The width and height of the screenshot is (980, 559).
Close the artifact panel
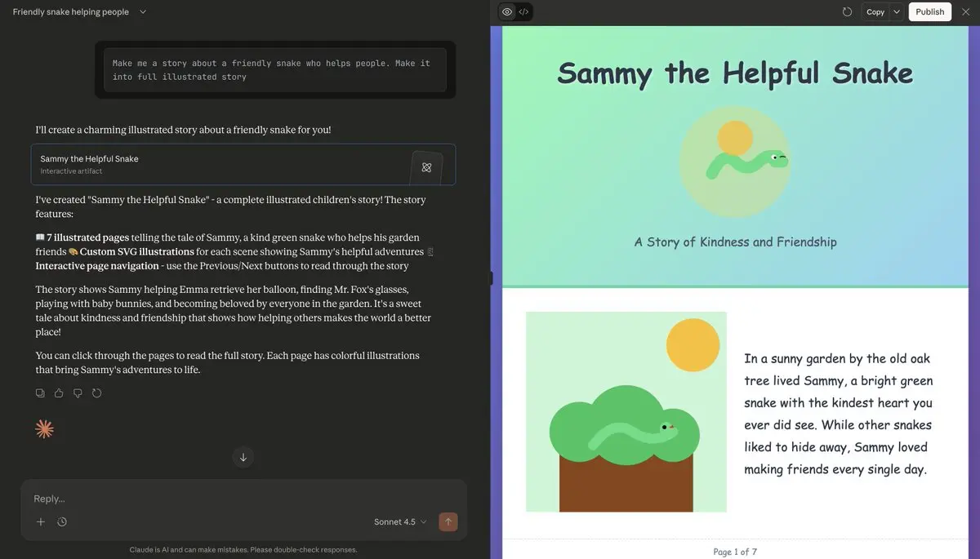pos(965,11)
